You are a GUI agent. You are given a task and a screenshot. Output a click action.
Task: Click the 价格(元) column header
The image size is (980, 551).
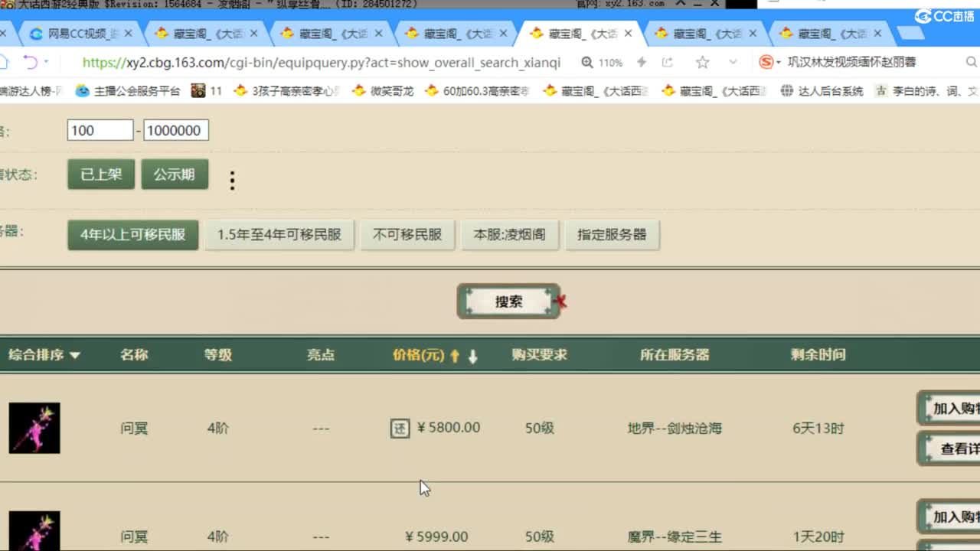tap(418, 355)
